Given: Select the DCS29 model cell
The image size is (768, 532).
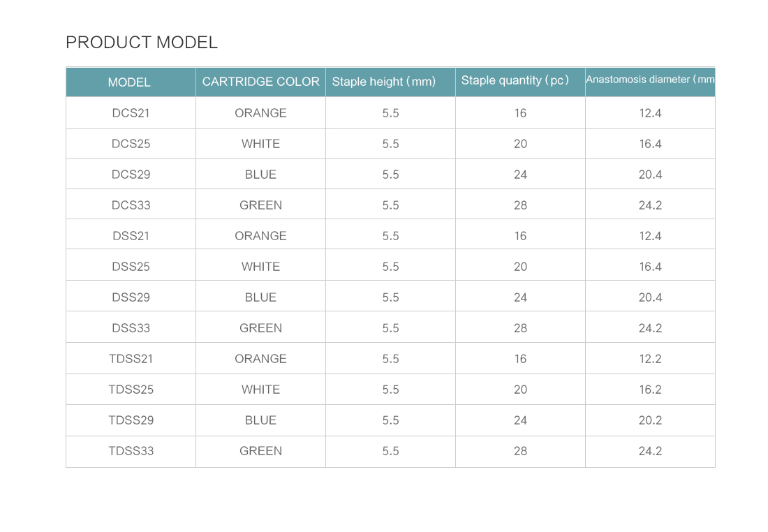Looking at the screenshot, I should (131, 175).
